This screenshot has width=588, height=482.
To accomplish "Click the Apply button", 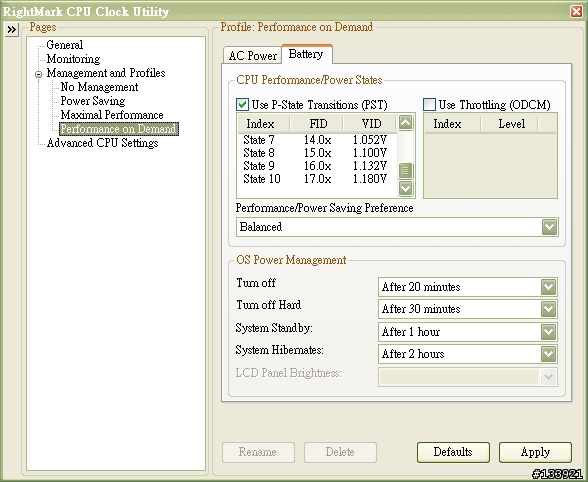I will tap(535, 452).
